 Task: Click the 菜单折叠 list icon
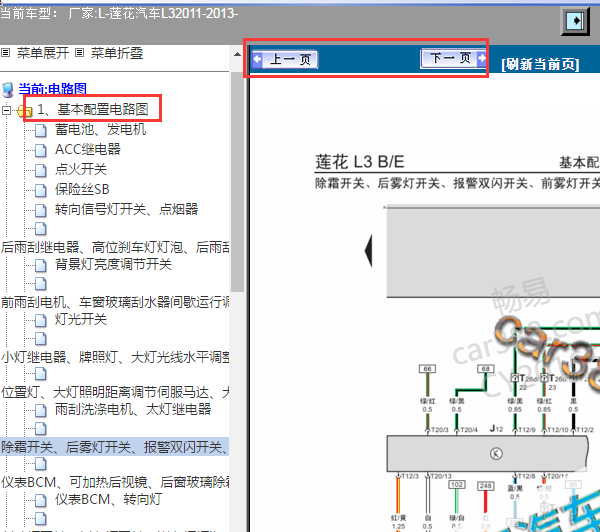79,52
